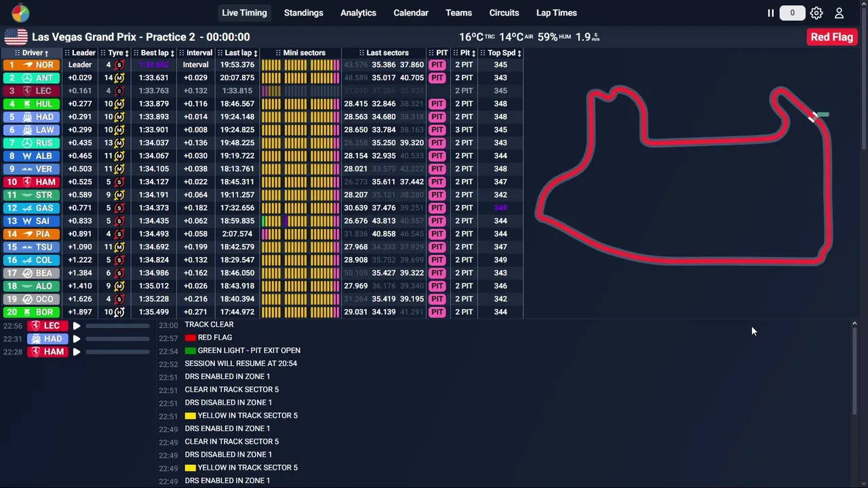868x488 pixels.
Task: Click the soft tyre icon for NOR
Action: [x=119, y=65]
